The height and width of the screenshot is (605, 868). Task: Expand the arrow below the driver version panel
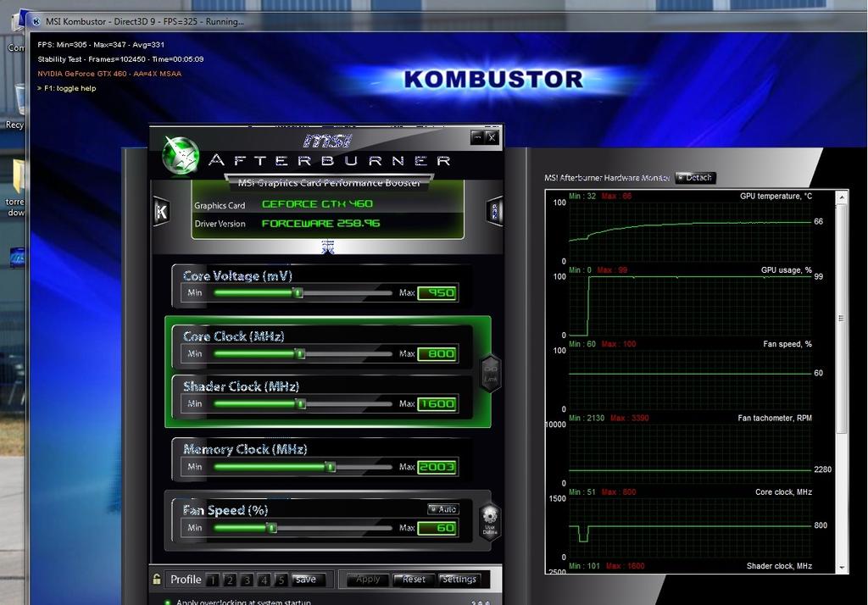328,247
